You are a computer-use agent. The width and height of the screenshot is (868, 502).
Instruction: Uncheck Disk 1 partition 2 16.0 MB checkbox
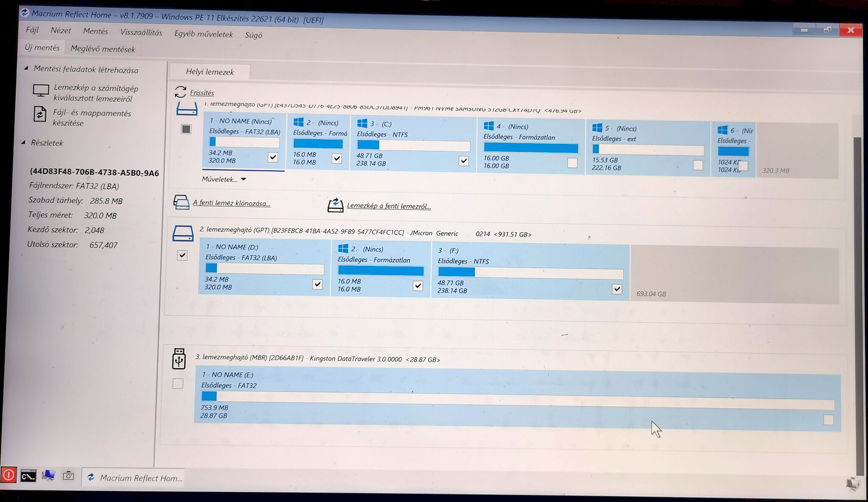(337, 159)
